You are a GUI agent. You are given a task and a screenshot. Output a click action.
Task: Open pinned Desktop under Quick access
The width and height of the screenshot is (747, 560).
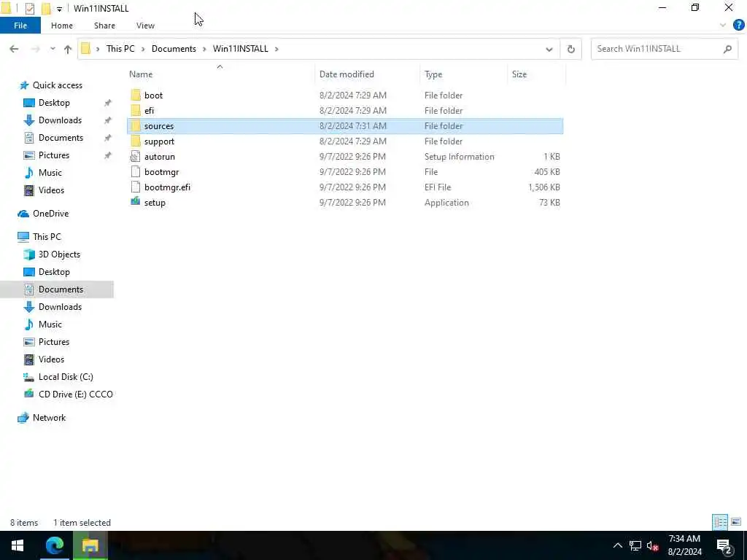tap(54, 103)
